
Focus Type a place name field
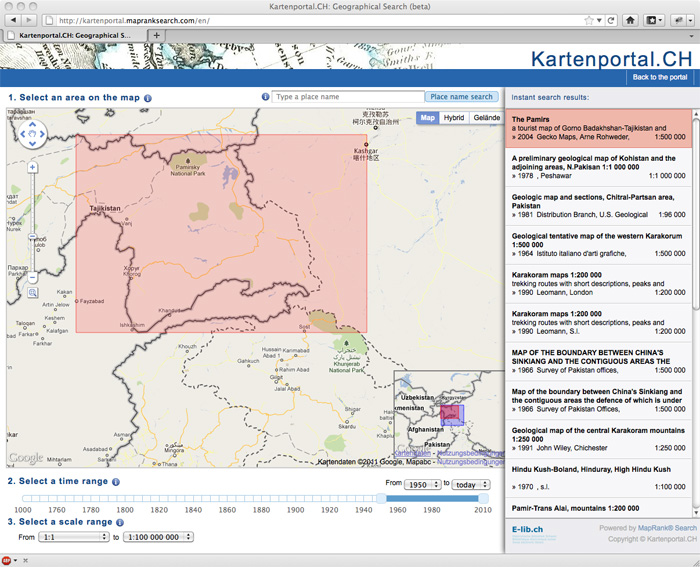point(348,97)
